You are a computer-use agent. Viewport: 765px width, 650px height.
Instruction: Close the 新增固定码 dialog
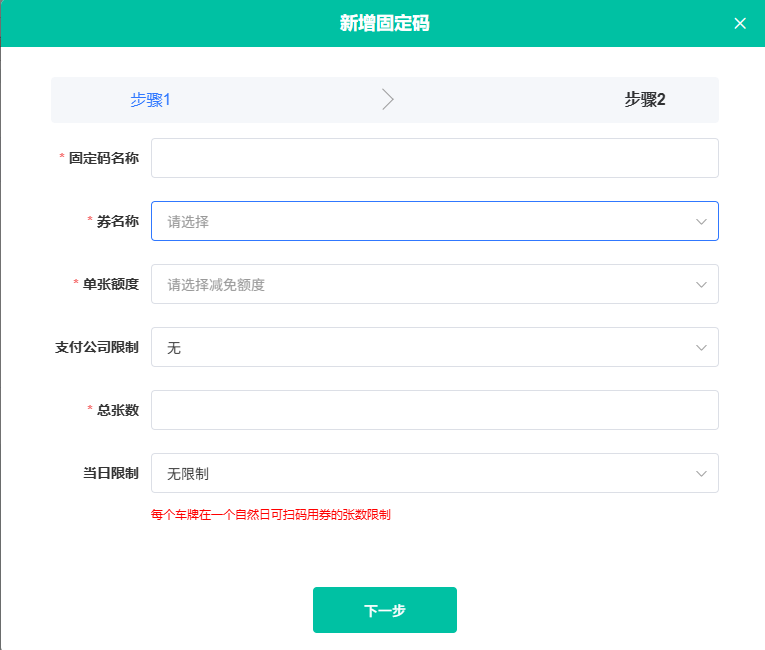[740, 23]
